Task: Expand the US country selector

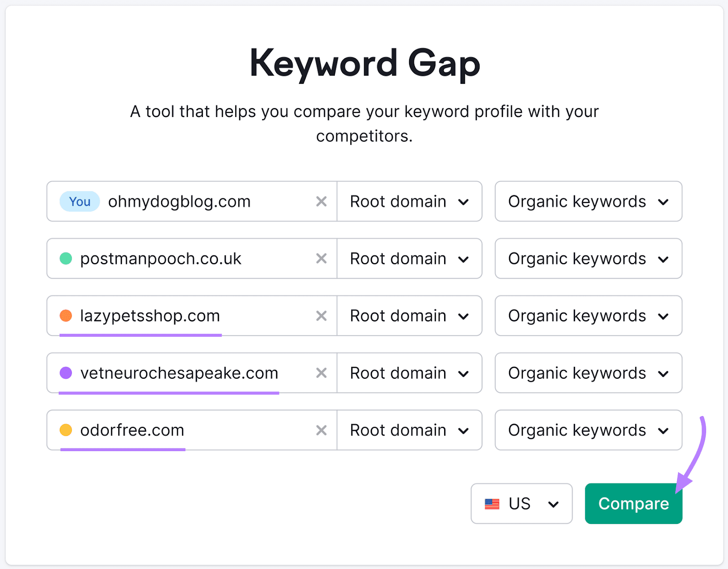Action: (521, 503)
